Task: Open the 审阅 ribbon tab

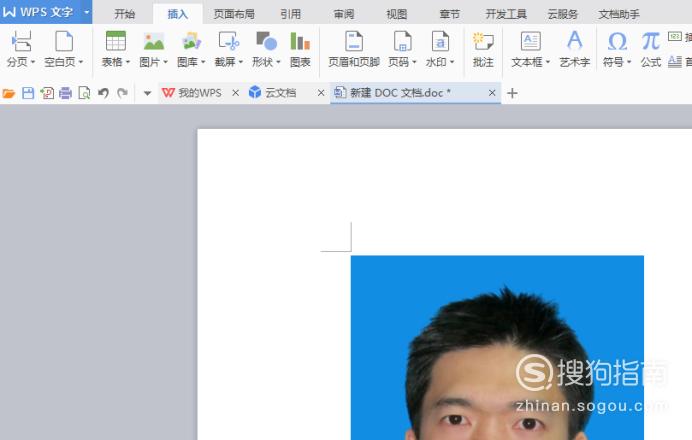Action: click(344, 14)
